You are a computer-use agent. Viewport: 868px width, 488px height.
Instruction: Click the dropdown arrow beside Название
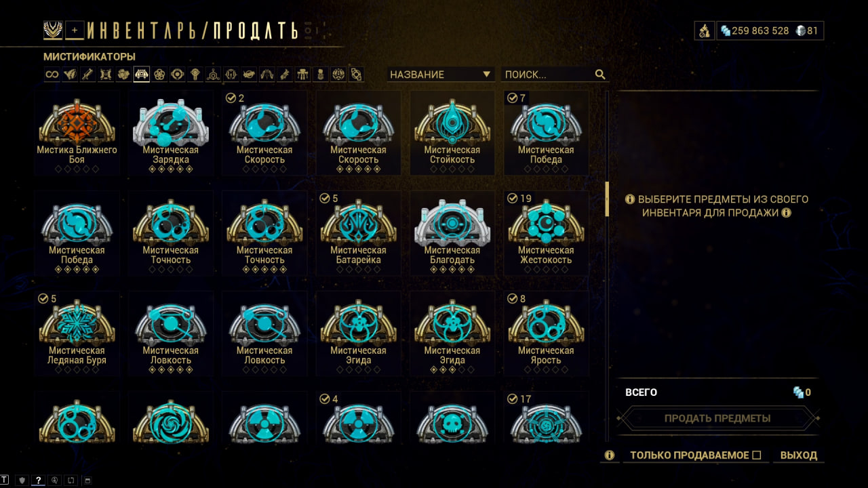tap(486, 75)
